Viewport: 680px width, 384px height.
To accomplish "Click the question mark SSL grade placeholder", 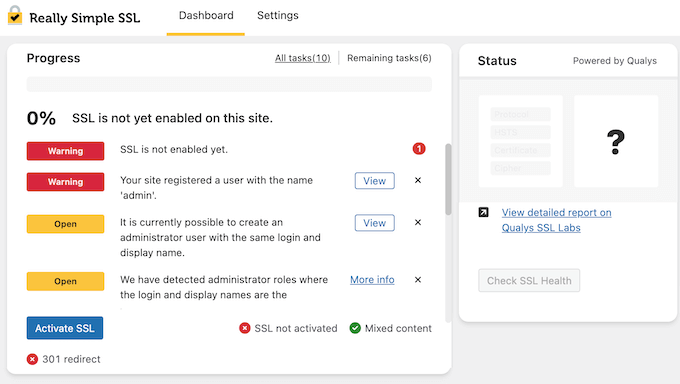I will coord(616,141).
